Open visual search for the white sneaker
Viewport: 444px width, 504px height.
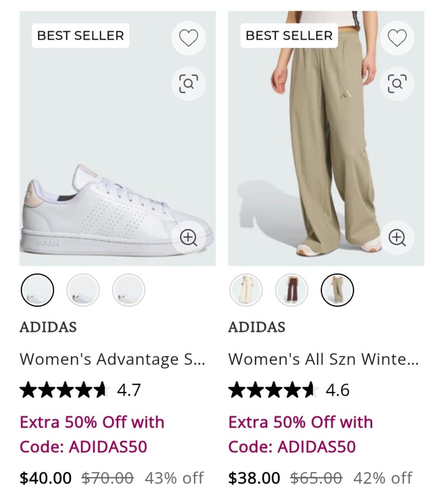[188, 83]
